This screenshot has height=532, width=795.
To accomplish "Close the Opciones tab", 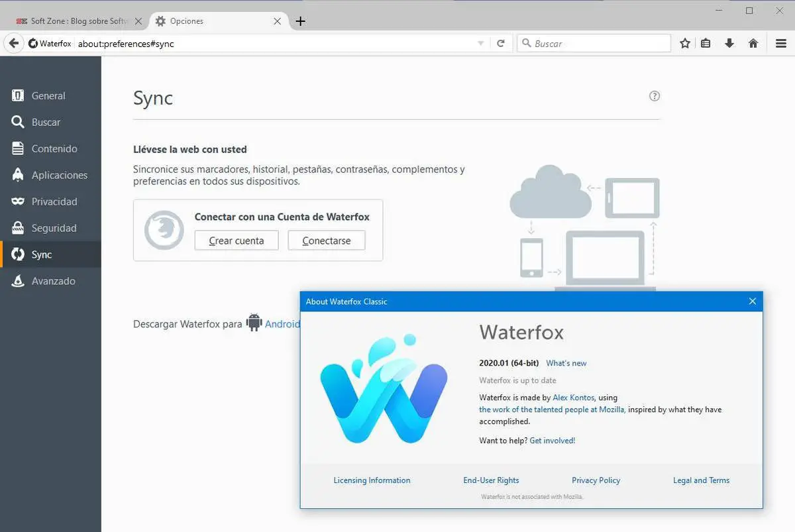I will (x=278, y=21).
